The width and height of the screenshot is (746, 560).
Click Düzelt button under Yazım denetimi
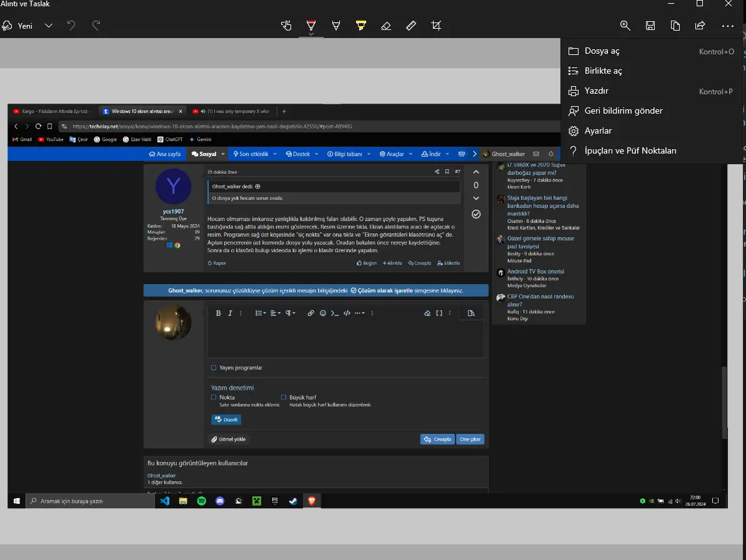point(226,420)
